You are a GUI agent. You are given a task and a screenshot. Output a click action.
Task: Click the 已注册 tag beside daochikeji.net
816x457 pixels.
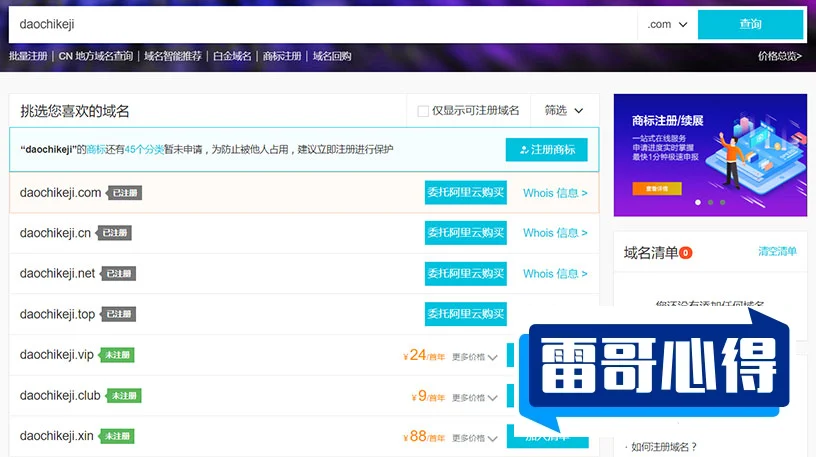(x=118, y=274)
